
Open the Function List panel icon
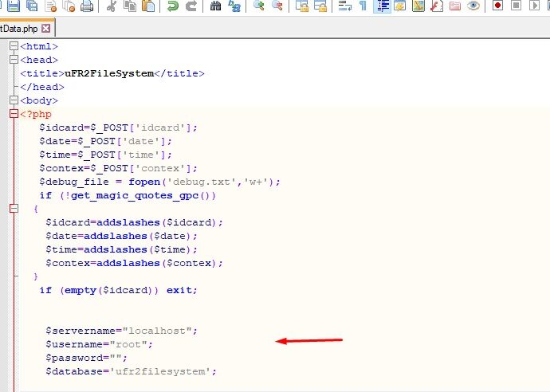(436, 6)
